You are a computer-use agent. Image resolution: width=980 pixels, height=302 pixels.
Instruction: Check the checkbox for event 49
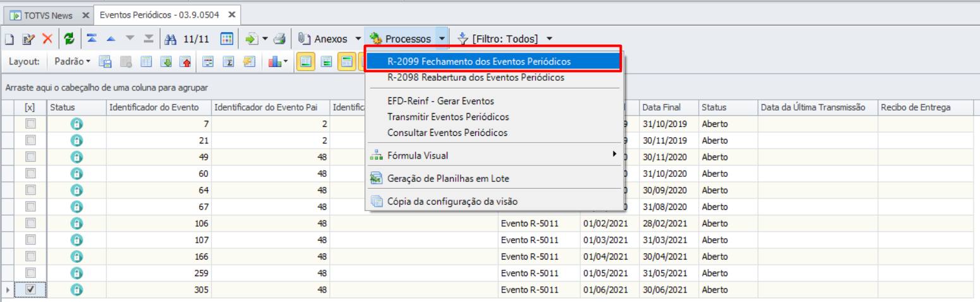click(30, 157)
